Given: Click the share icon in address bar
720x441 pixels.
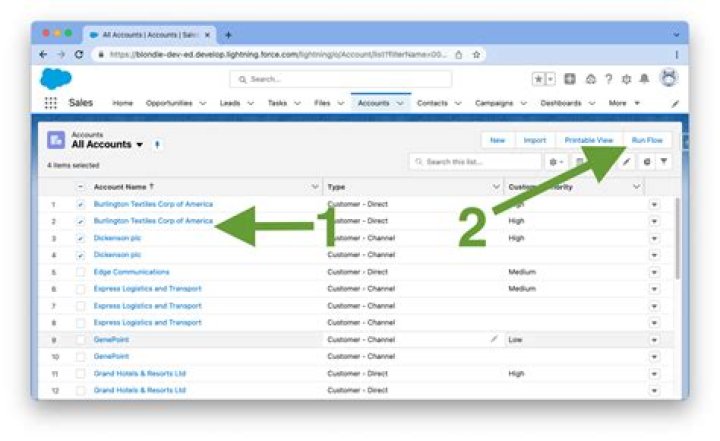Looking at the screenshot, I should click(458, 55).
